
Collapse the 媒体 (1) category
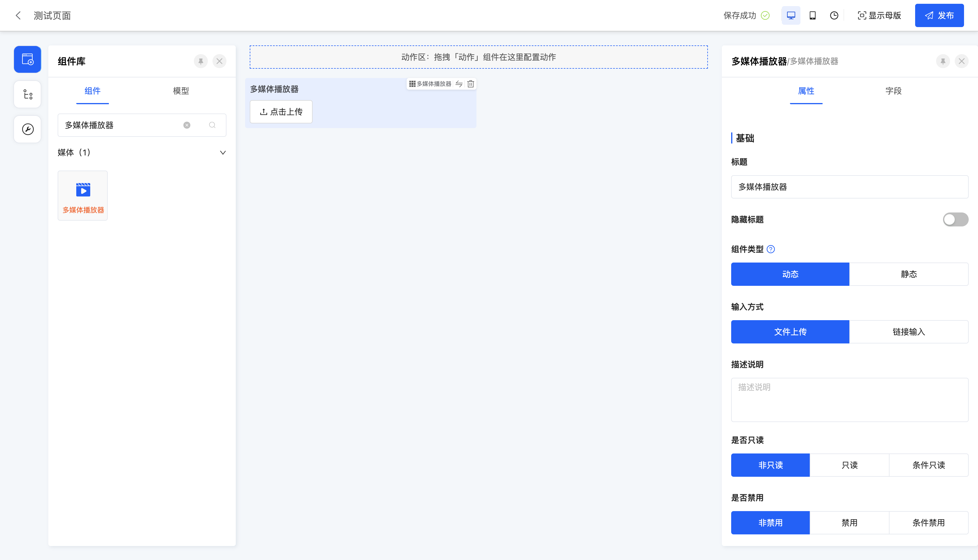(x=222, y=153)
